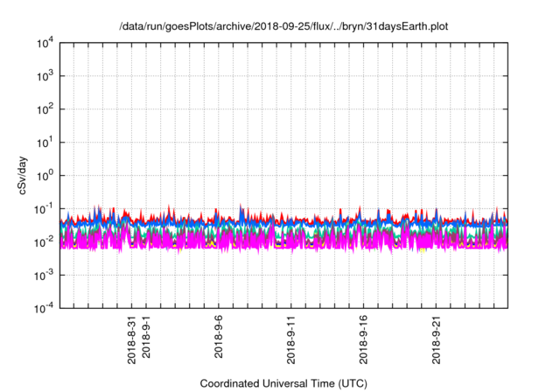Select the 2018-9-11 date tick label
The height and width of the screenshot is (392, 560).
click(x=291, y=338)
